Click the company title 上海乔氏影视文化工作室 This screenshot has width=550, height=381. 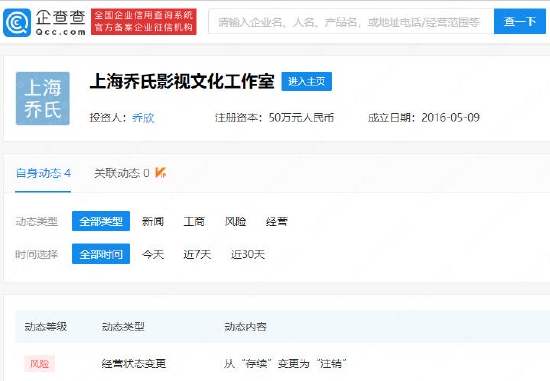click(182, 81)
